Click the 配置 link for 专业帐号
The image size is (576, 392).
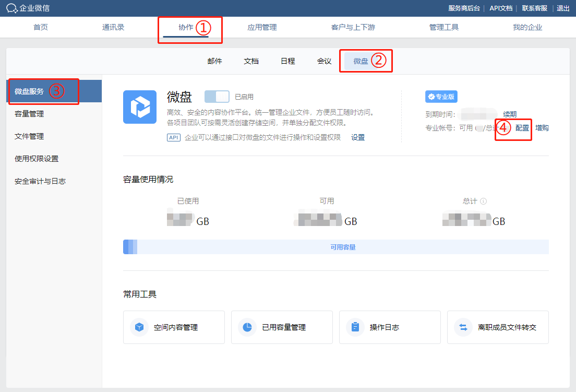(522, 128)
